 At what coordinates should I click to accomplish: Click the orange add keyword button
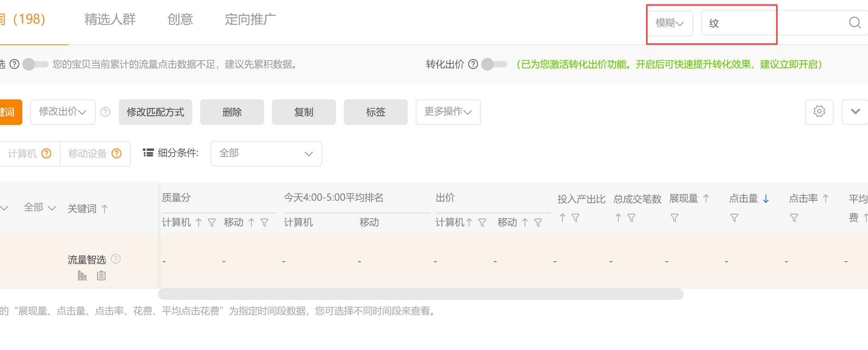click(10, 112)
